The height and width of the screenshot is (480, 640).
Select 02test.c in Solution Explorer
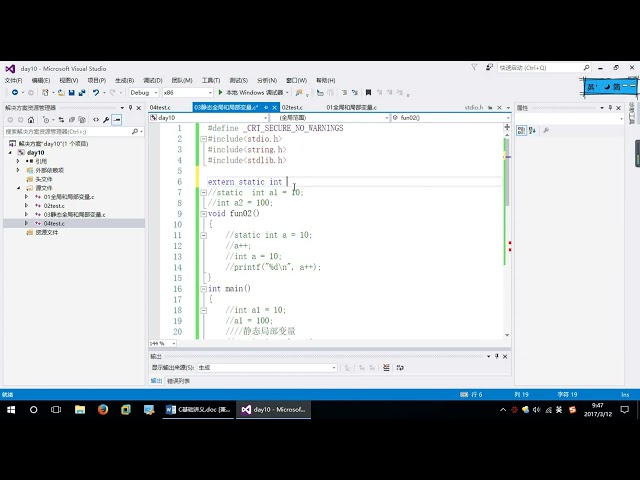54,206
